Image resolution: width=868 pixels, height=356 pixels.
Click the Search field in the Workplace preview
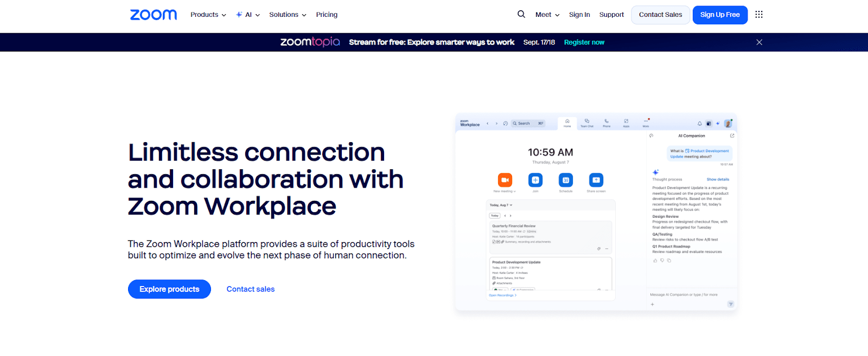coord(528,124)
